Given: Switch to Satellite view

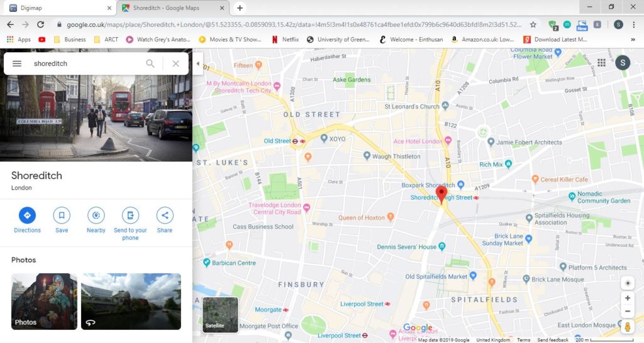Looking at the screenshot, I should point(220,315).
